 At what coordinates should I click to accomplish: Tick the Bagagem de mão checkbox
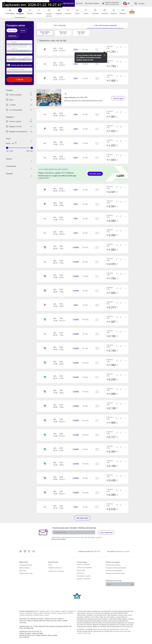[x=7, y=127]
